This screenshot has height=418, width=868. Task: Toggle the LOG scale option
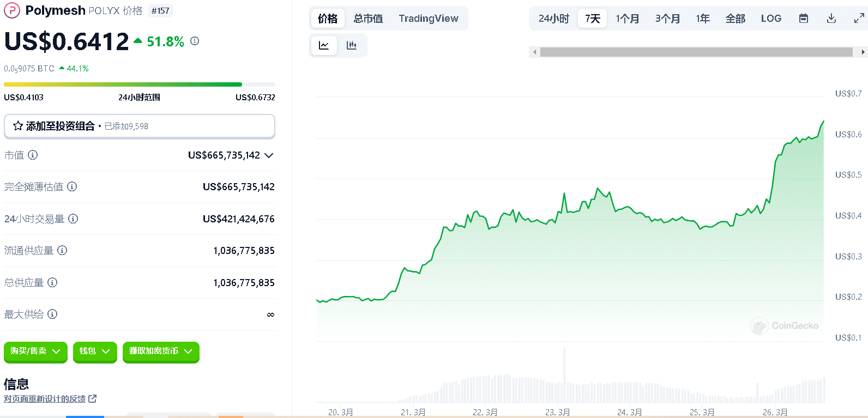point(771,19)
